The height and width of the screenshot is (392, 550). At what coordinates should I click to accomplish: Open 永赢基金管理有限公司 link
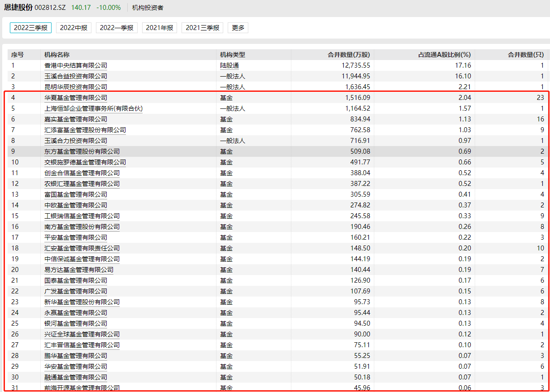pos(76,313)
